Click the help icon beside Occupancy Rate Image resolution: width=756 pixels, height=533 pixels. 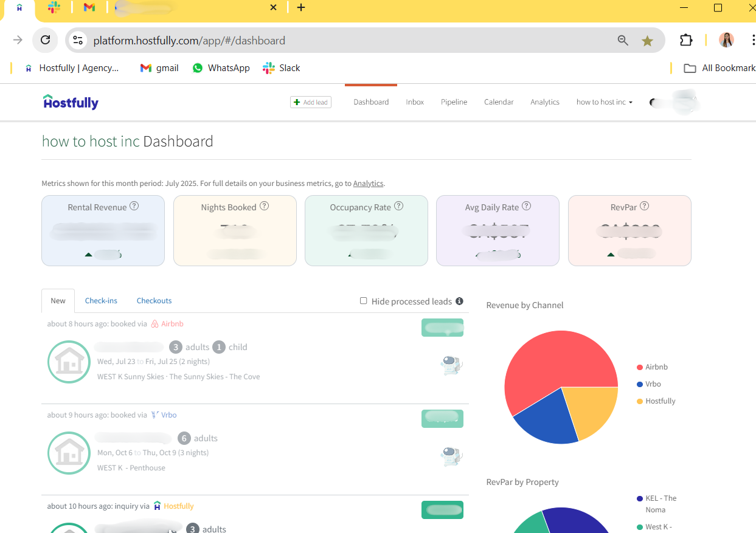click(x=398, y=206)
